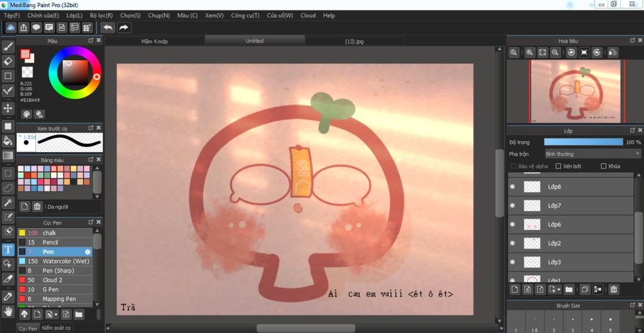Open the Bộ lọc(R) menu
This screenshot has height=333, width=644.
click(101, 15)
